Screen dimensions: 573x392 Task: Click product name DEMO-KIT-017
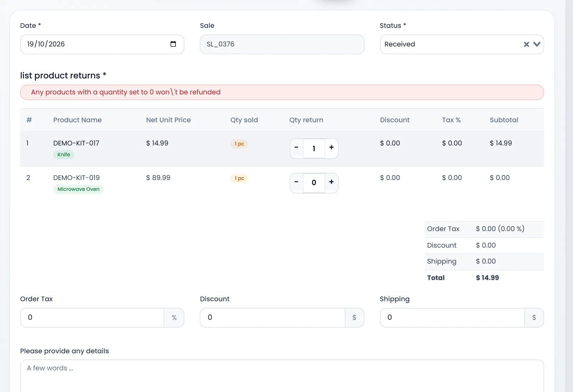[76, 143]
